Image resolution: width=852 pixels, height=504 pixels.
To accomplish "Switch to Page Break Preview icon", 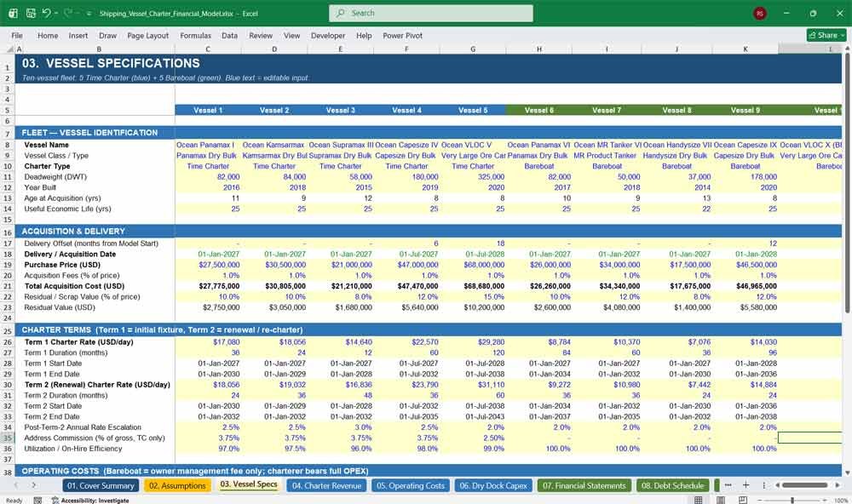I will (x=742, y=500).
